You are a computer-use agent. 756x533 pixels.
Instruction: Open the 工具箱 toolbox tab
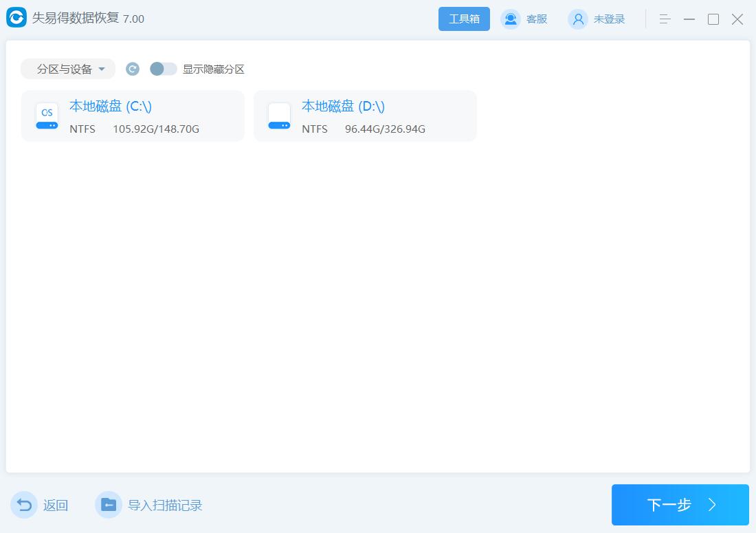464,19
